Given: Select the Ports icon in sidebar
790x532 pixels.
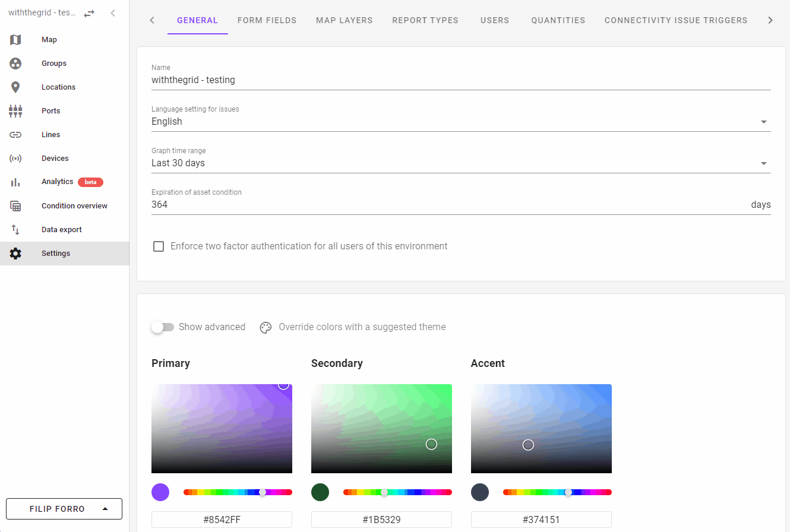Looking at the screenshot, I should coord(15,111).
